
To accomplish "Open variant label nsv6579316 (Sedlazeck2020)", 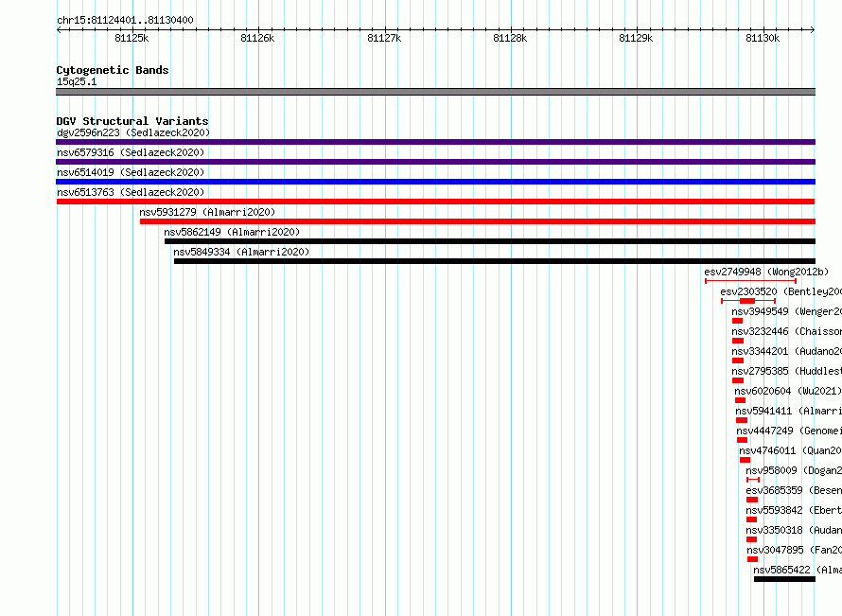I will click(x=131, y=152).
